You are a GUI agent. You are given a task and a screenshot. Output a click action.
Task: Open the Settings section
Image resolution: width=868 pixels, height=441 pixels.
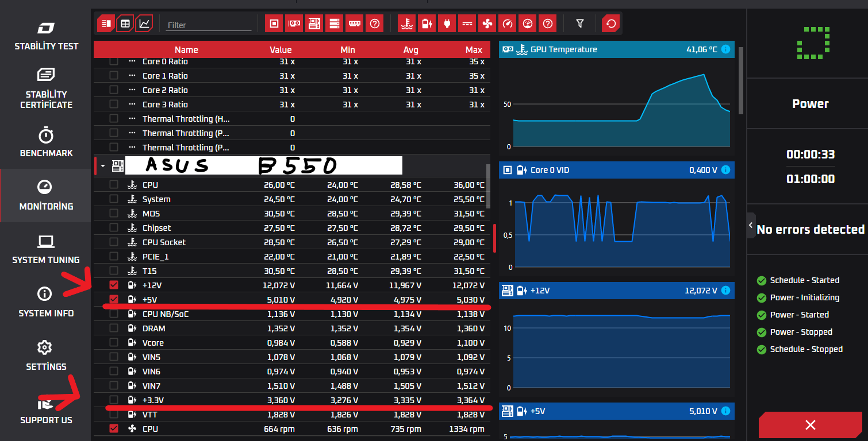tap(46, 356)
